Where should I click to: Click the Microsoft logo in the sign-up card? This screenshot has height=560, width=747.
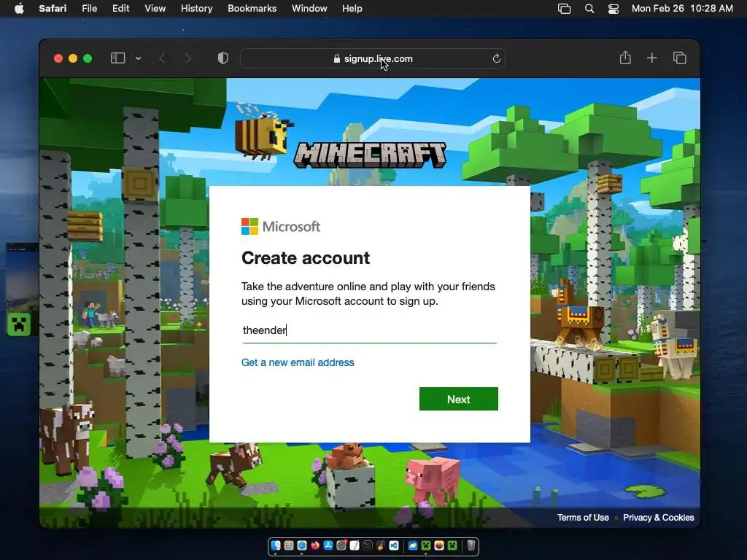[281, 227]
